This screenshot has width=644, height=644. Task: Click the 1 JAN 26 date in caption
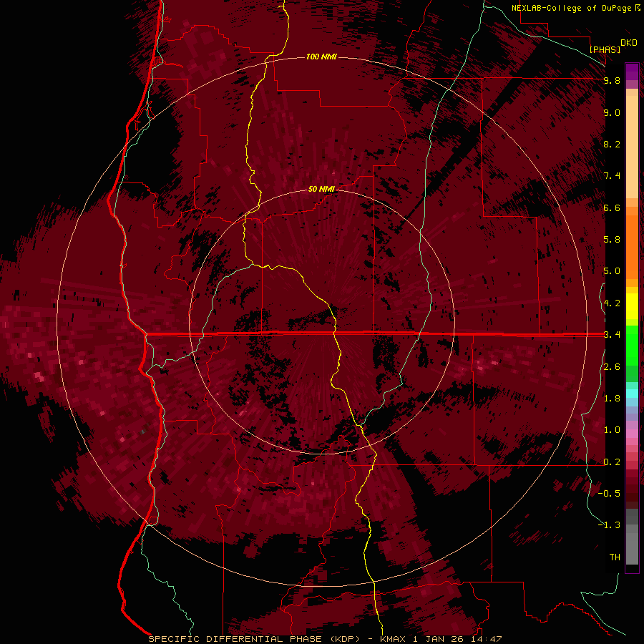[439, 639]
